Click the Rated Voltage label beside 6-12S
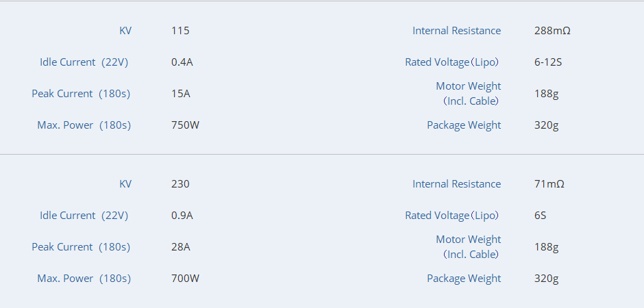The image size is (644, 308). pyautogui.click(x=452, y=62)
